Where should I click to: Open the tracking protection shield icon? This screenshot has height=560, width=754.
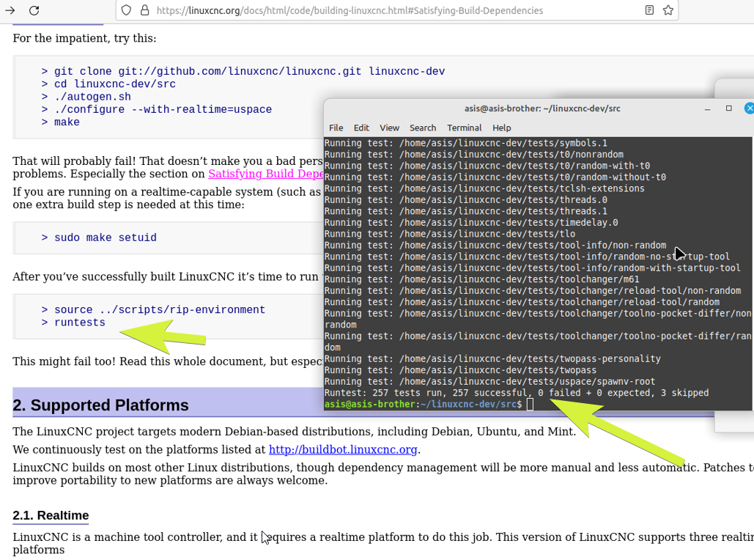click(126, 10)
